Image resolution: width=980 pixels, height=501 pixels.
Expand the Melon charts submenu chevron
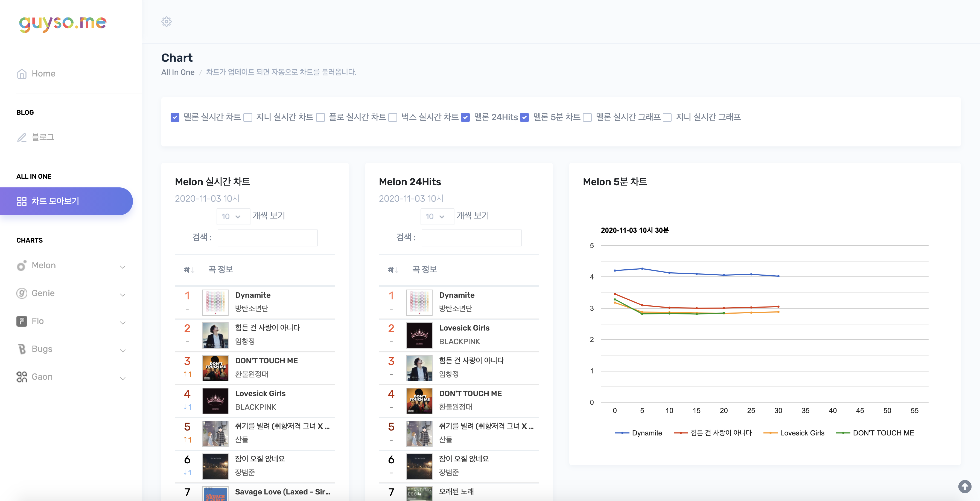(x=122, y=266)
